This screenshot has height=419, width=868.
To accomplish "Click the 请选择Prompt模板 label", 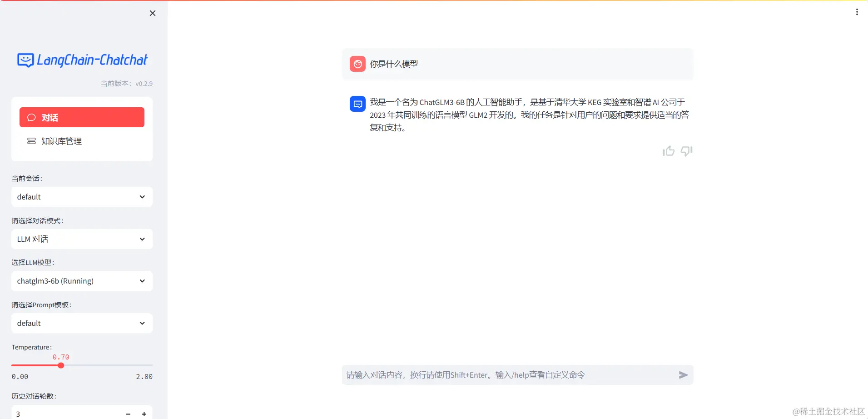I will click(x=41, y=305).
